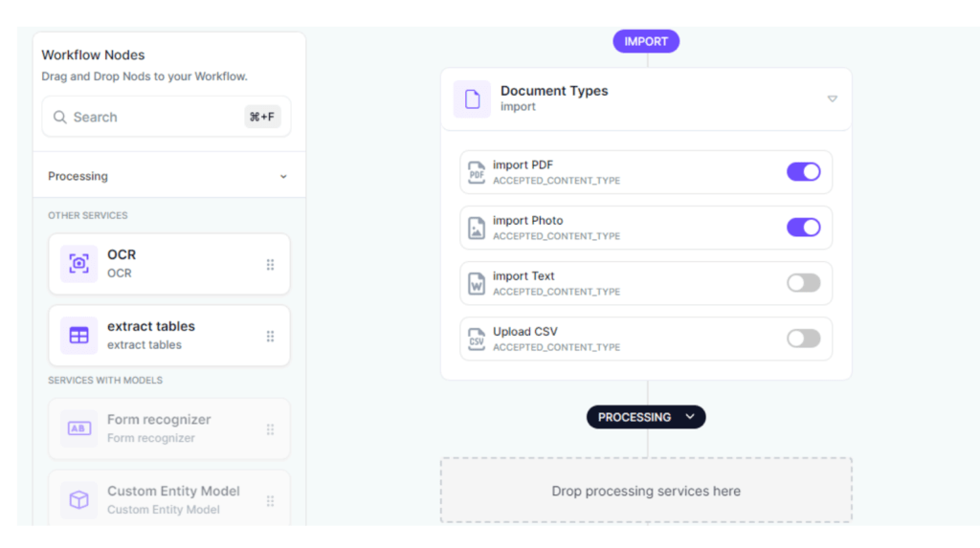Click the Document Types file icon
The image size is (980, 548).
click(x=472, y=99)
